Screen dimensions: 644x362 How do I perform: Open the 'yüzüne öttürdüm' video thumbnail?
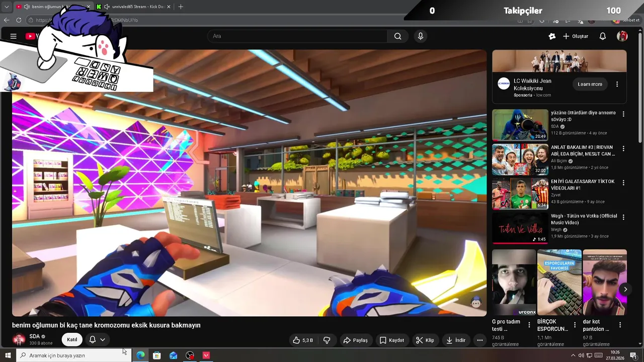pos(520,125)
